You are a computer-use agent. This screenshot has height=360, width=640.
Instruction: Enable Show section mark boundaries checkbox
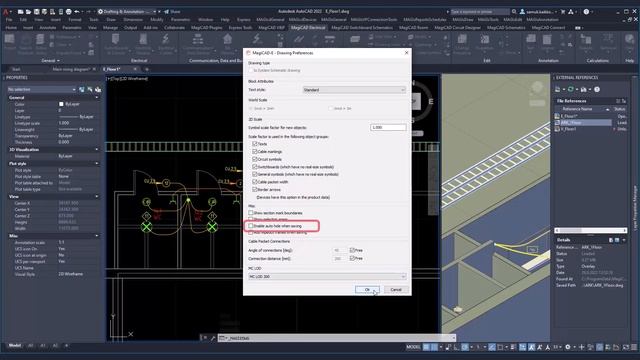(x=251, y=213)
